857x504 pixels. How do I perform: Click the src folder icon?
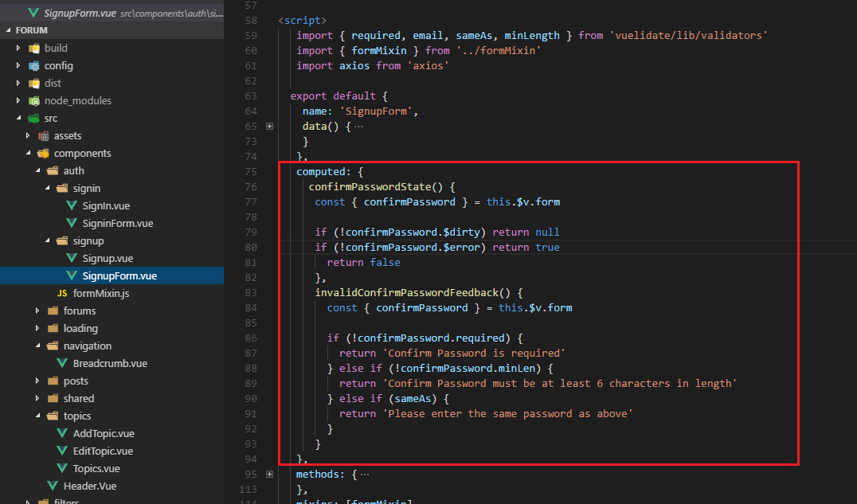(34, 118)
